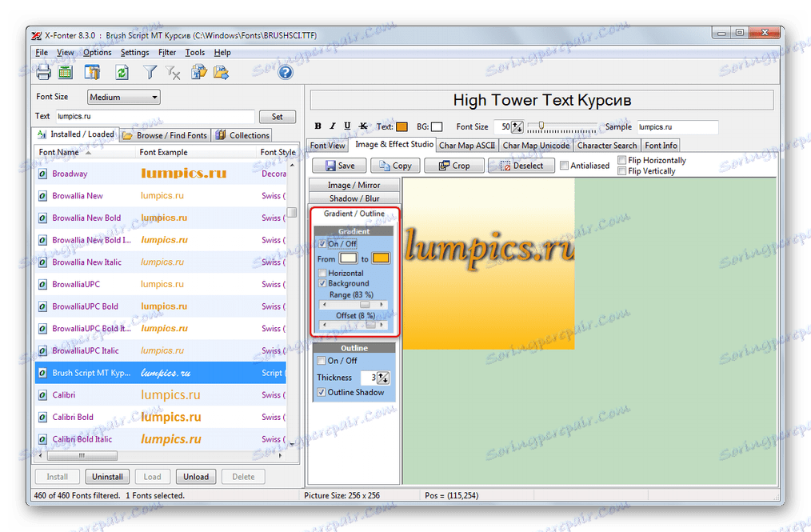Toggle Gradient On / Off checkbox
The height and width of the screenshot is (532, 811).
point(322,244)
